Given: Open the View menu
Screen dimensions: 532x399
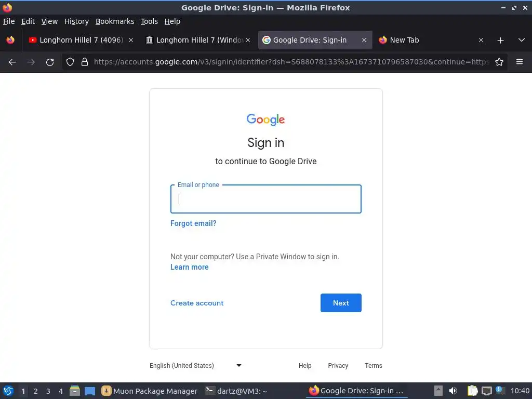Looking at the screenshot, I should 49,21.
